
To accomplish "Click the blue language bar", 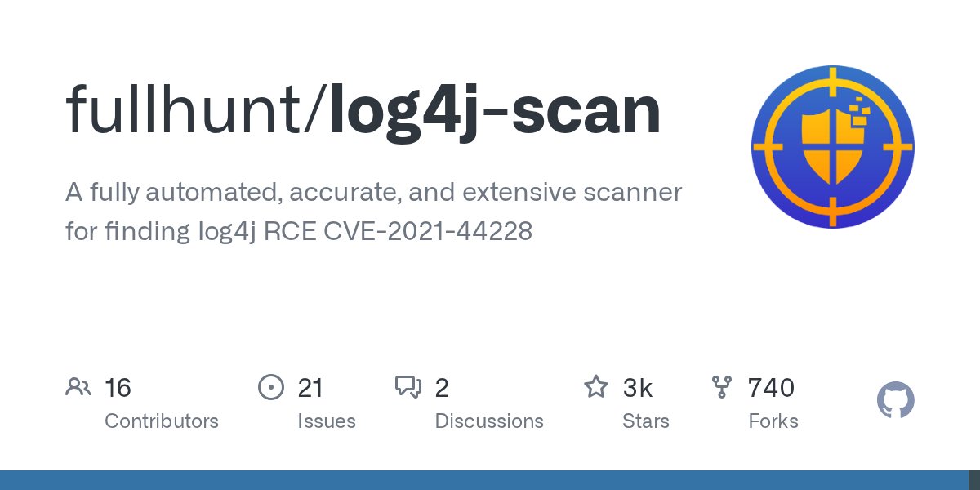I will (483, 480).
